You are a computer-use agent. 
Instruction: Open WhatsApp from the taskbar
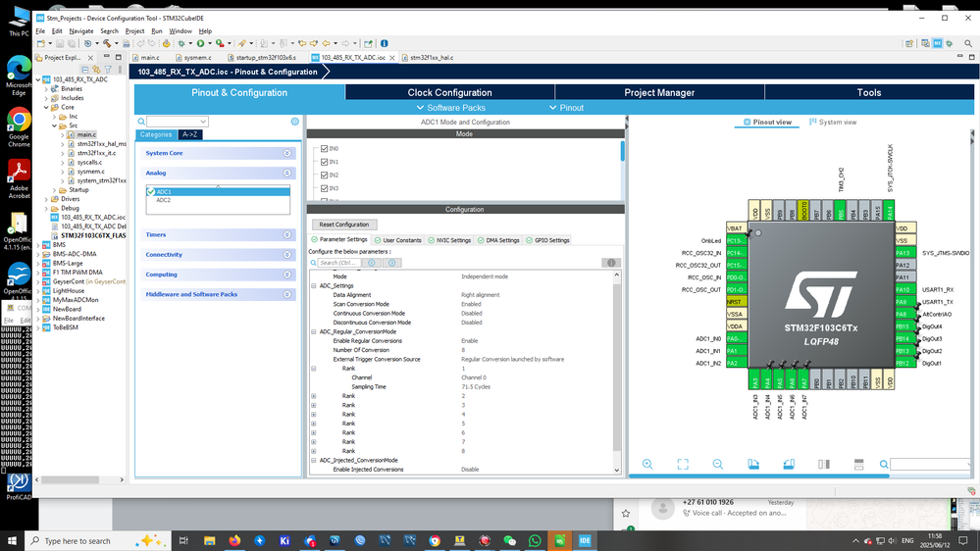pyautogui.click(x=535, y=541)
